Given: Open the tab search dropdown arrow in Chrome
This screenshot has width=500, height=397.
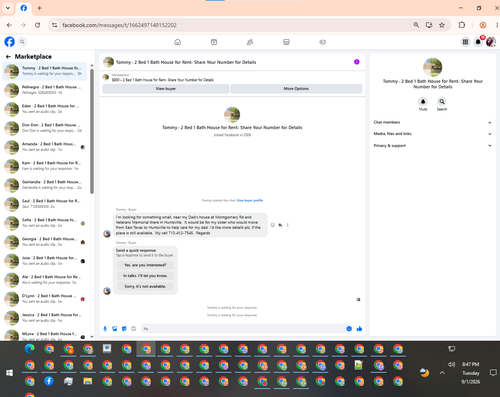Looking at the screenshot, I should point(8,8).
